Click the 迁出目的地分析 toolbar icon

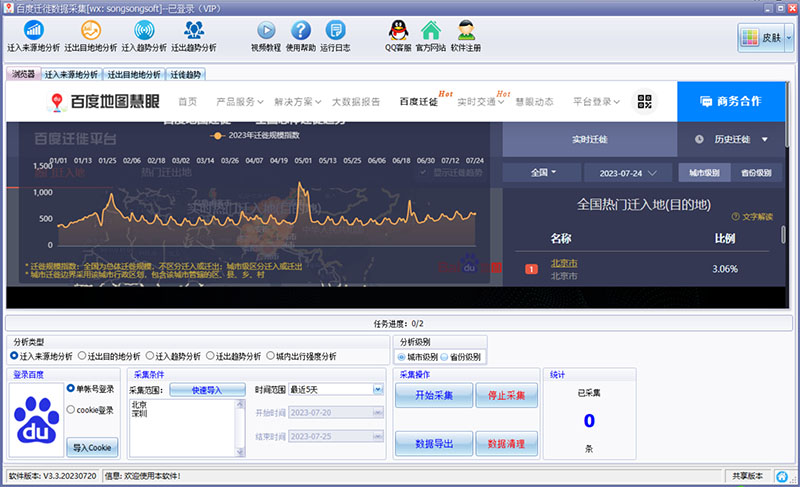89,31
